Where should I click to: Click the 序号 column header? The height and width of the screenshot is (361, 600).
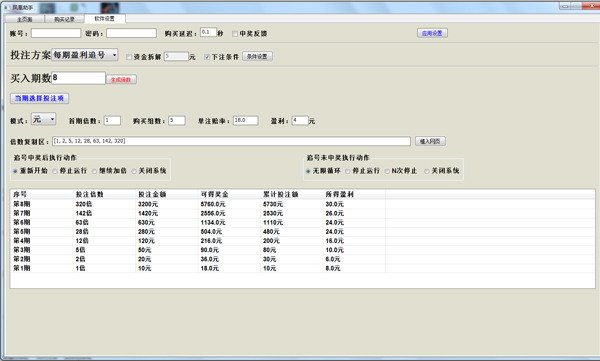pos(42,194)
